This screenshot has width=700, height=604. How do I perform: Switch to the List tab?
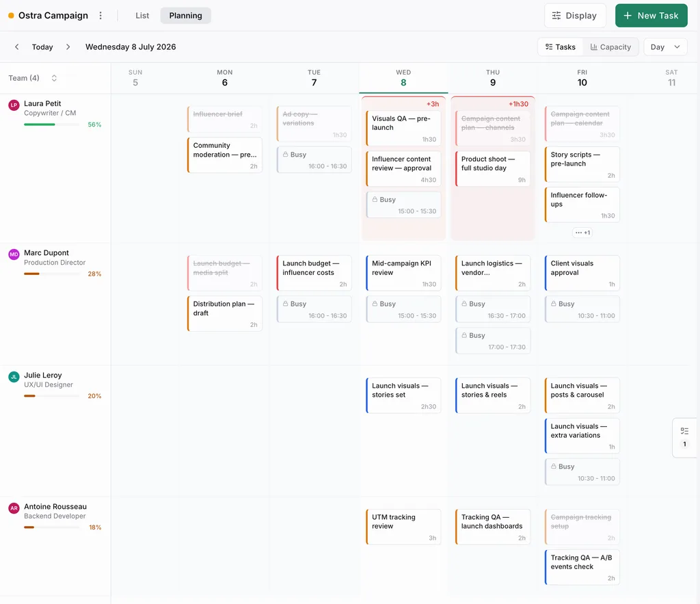point(142,16)
